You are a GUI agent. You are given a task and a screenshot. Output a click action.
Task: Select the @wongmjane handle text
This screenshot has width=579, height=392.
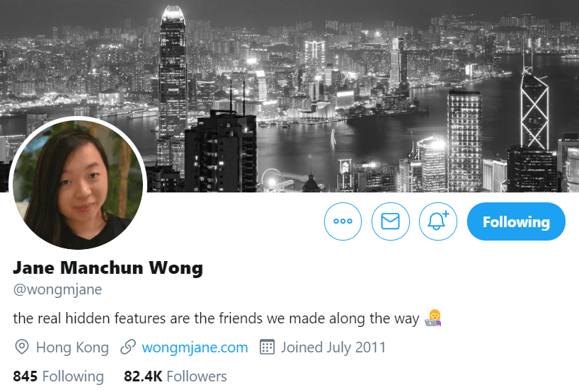click(x=57, y=289)
